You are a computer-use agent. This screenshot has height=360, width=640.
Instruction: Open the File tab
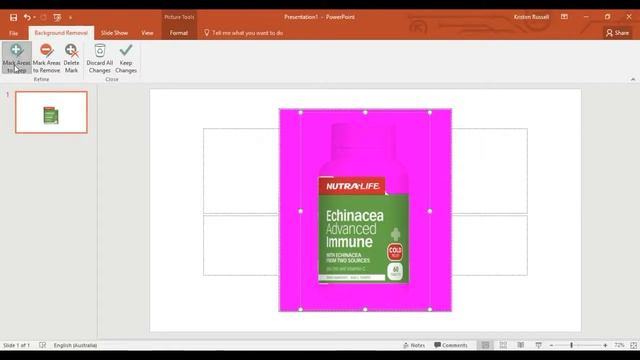coord(13,33)
